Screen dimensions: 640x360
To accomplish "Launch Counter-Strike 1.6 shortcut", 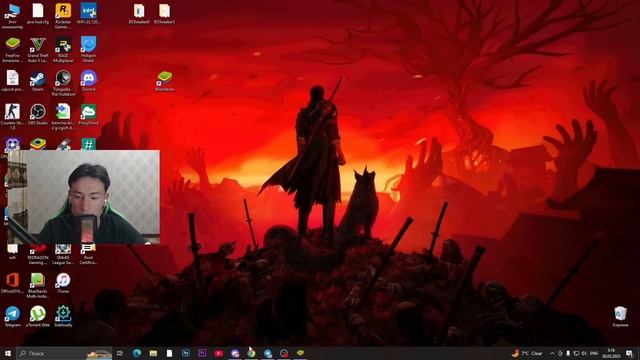I will 12,117.
